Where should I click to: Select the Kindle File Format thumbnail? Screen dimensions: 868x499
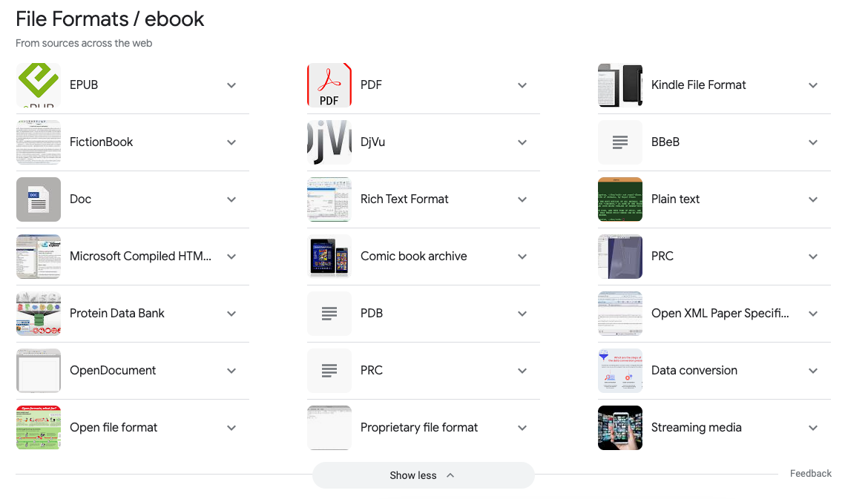(x=620, y=85)
